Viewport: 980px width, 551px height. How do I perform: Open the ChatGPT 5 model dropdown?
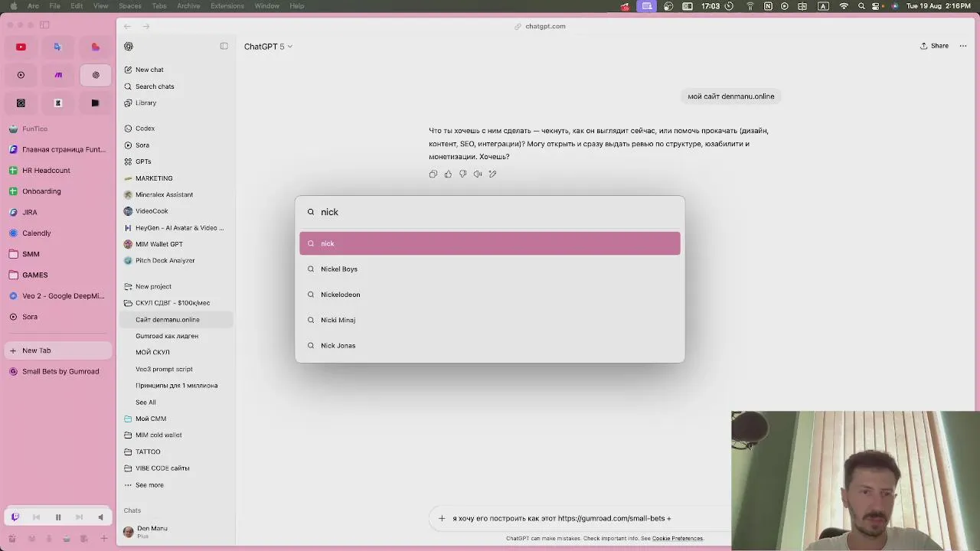point(268,47)
